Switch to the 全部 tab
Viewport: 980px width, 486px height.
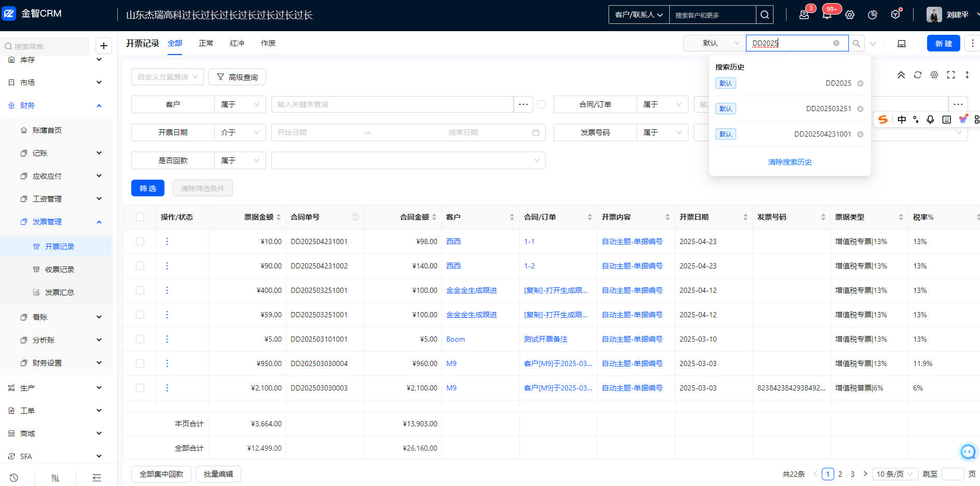tap(175, 43)
